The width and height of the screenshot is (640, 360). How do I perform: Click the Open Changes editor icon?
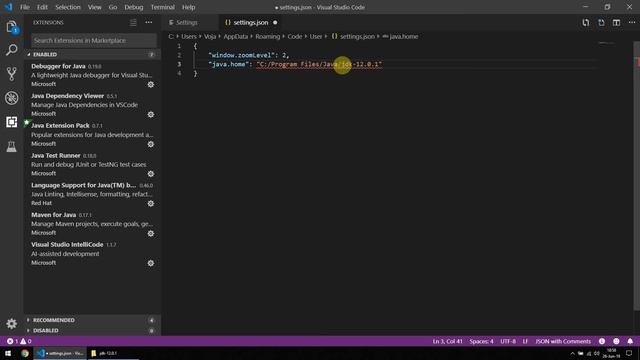click(x=586, y=22)
